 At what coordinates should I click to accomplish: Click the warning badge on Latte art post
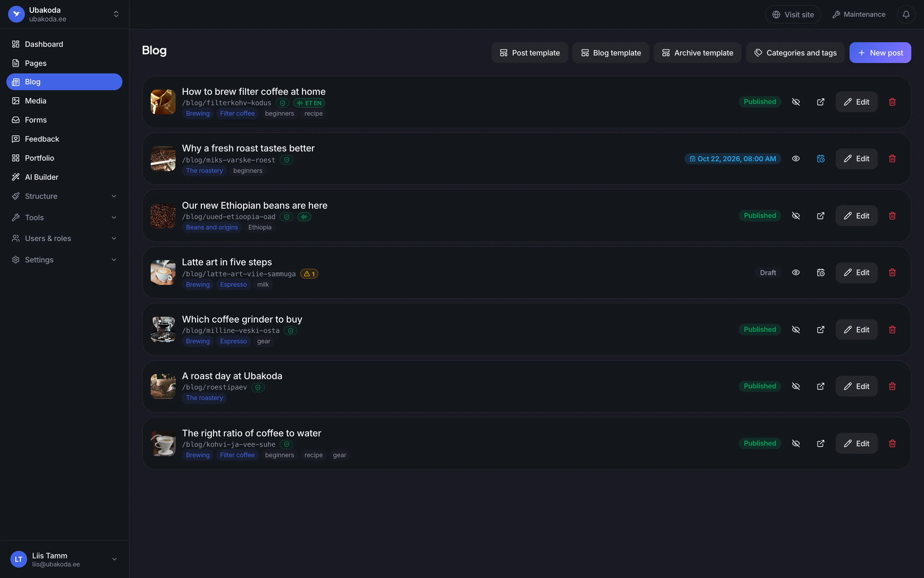pos(309,274)
